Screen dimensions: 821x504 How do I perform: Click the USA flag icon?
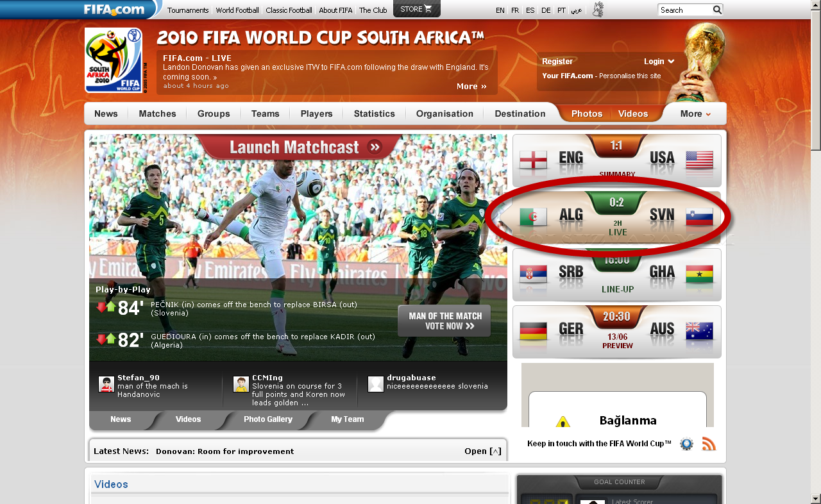(x=699, y=160)
